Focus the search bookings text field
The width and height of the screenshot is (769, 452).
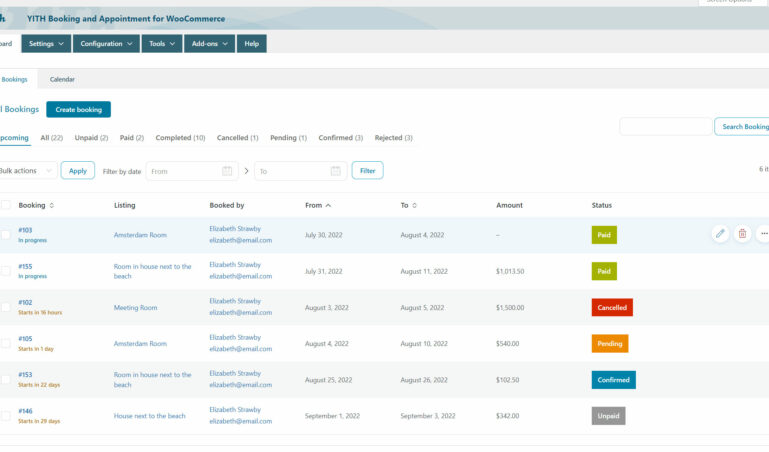pyautogui.click(x=666, y=126)
